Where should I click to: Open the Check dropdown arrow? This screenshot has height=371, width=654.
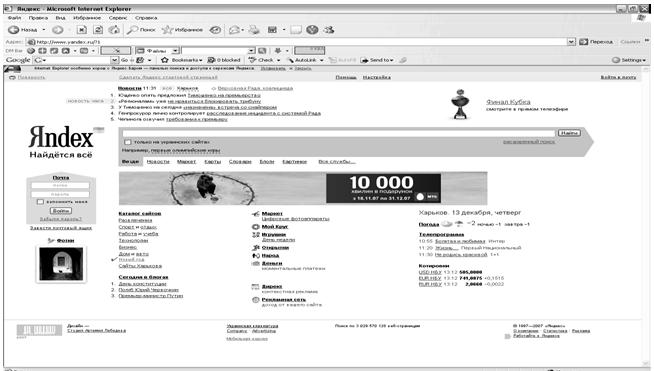click(x=279, y=60)
